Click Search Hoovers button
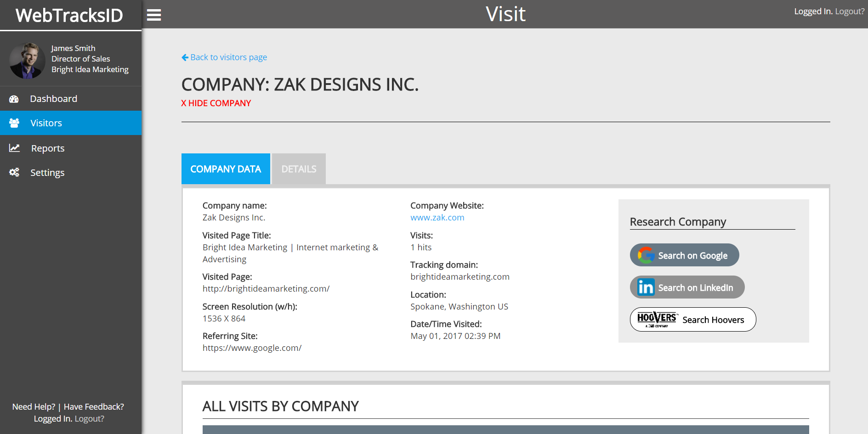Screen dimensions: 868x434 click(693, 319)
